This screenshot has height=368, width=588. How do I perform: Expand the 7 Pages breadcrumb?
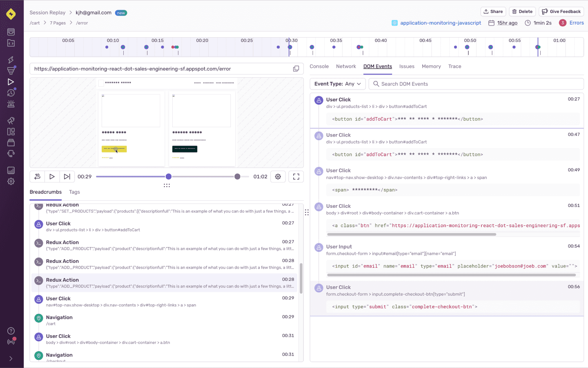(x=58, y=23)
